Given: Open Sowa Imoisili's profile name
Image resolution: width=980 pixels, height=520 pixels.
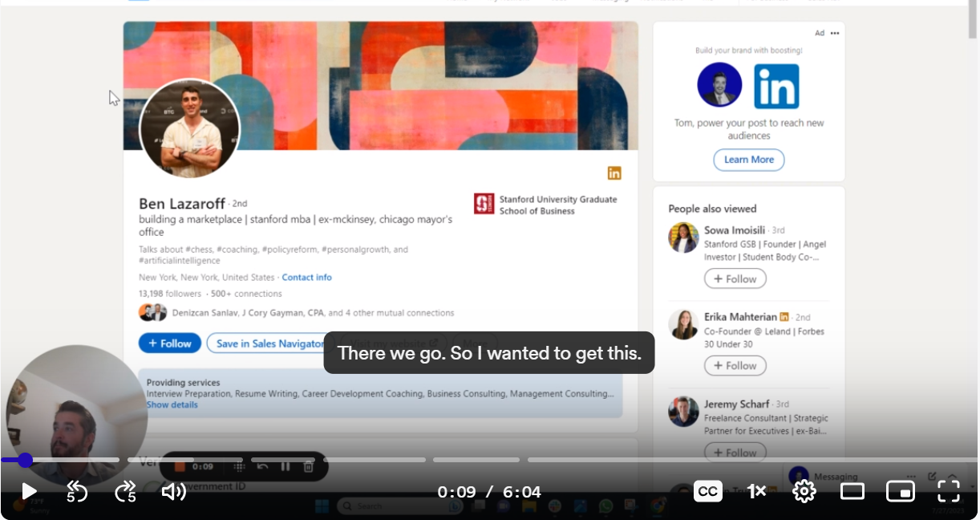Looking at the screenshot, I should [735, 230].
